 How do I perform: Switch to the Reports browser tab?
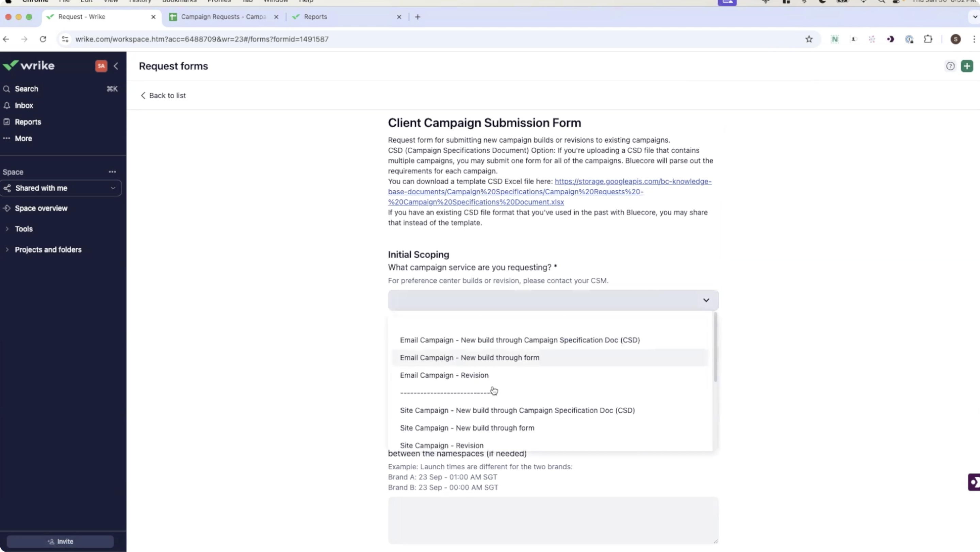tap(315, 17)
